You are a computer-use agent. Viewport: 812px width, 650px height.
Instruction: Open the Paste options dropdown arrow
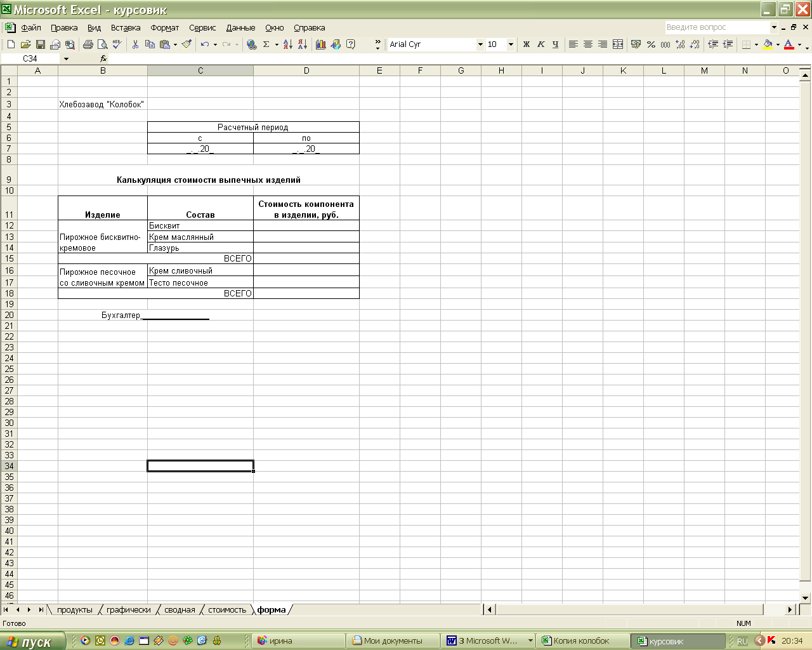tap(175, 44)
